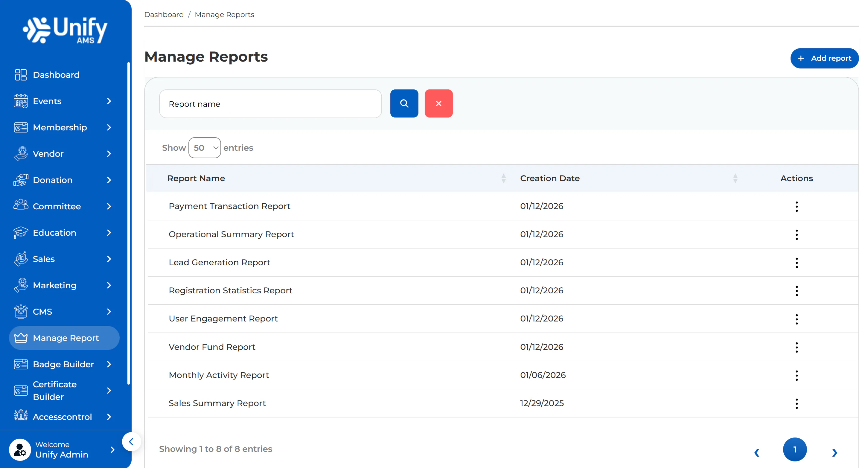This screenshot has width=868, height=468.
Task: Click the Marketing icon in sidebar
Action: [21, 285]
